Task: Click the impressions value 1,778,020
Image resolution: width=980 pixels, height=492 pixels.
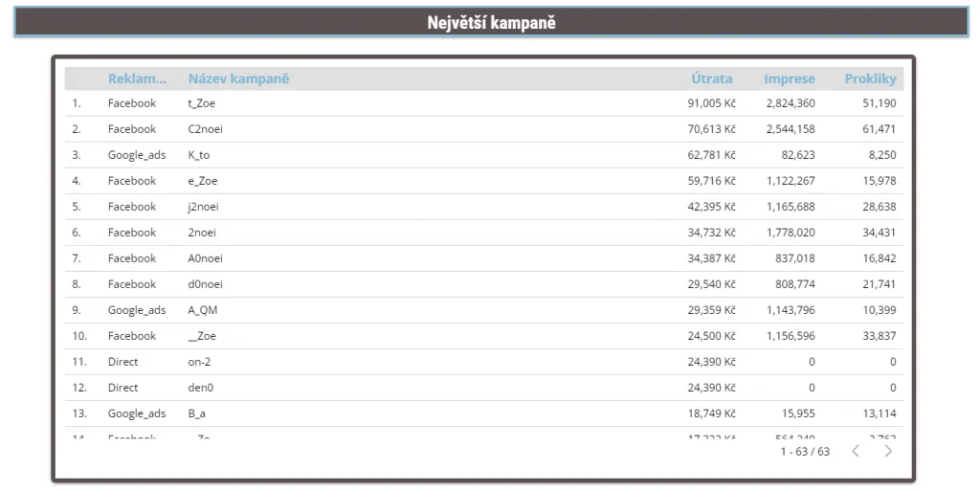Action: [791, 233]
